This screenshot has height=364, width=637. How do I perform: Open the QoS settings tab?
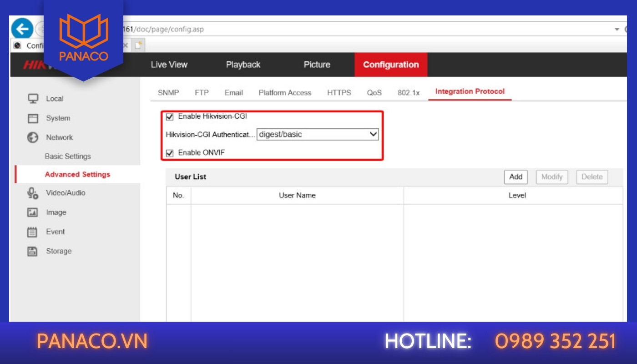[374, 92]
